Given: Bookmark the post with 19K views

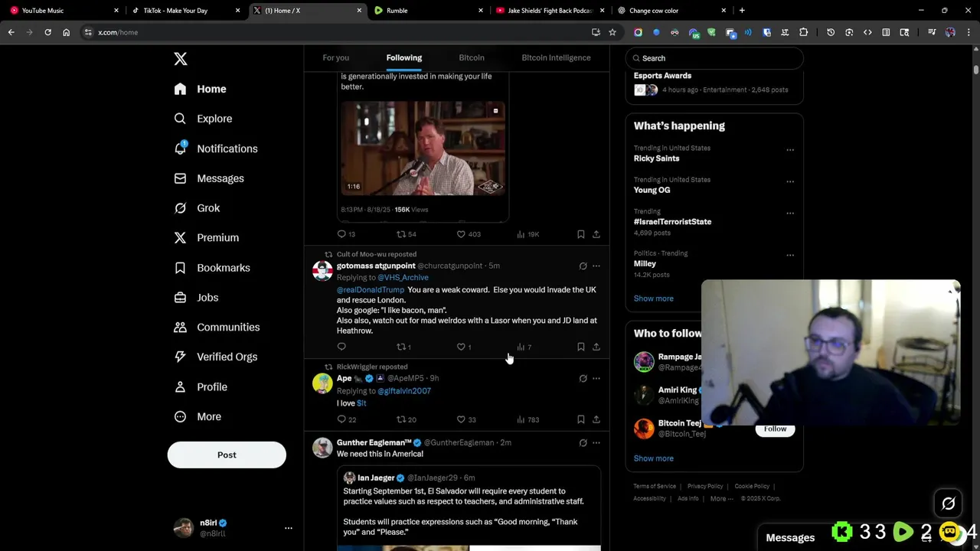Looking at the screenshot, I should [x=580, y=234].
